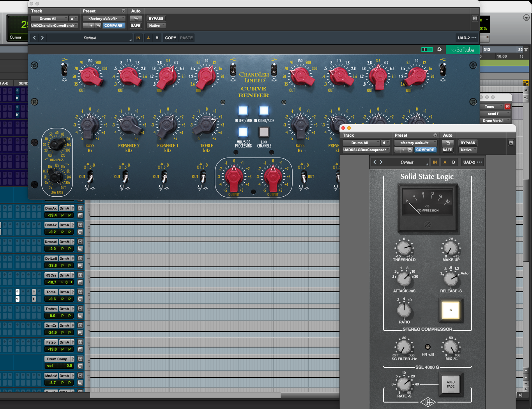Click the Softube logo banner

[x=463, y=49]
